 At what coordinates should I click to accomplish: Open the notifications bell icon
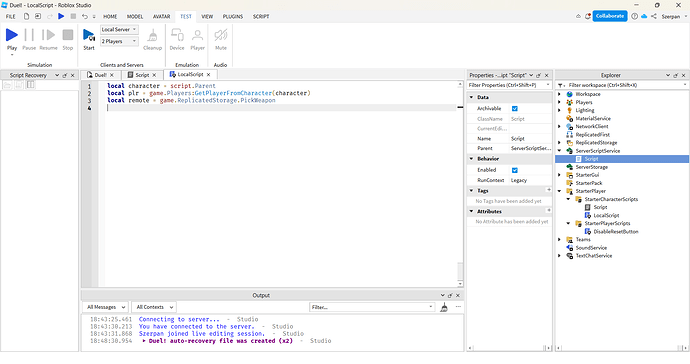coord(588,16)
